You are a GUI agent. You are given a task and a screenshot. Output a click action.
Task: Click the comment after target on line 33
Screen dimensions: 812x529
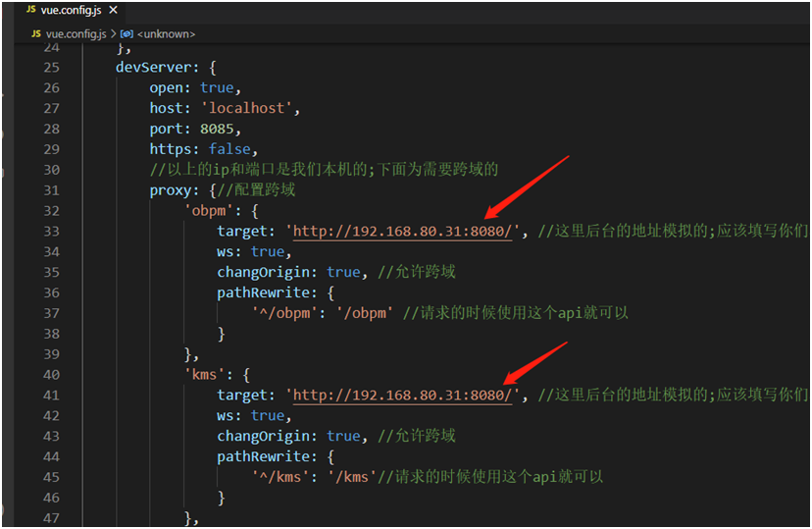coord(673,231)
